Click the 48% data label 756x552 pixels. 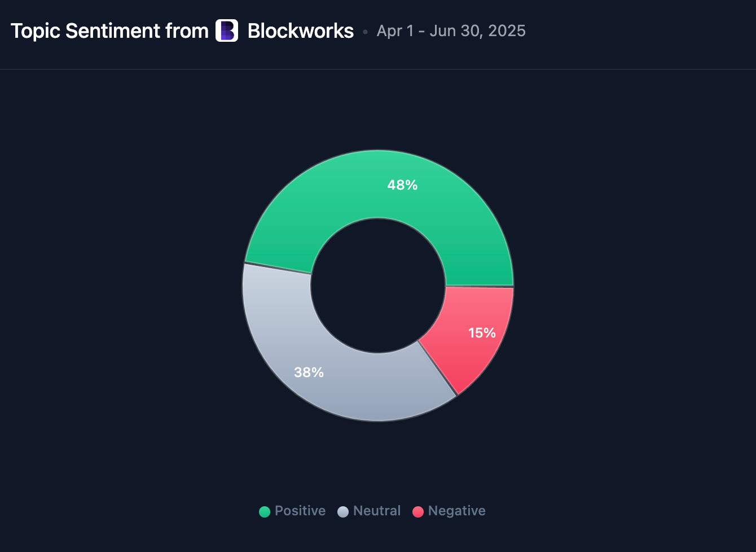[x=402, y=185]
